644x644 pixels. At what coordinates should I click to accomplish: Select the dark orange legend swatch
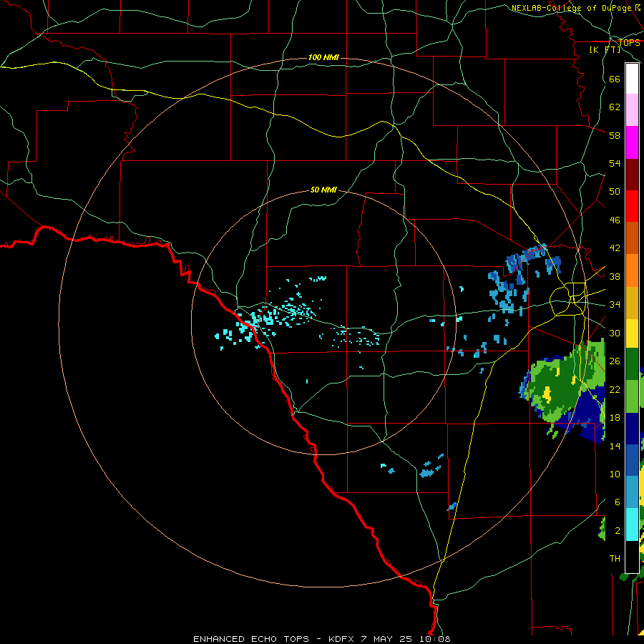coord(632,238)
